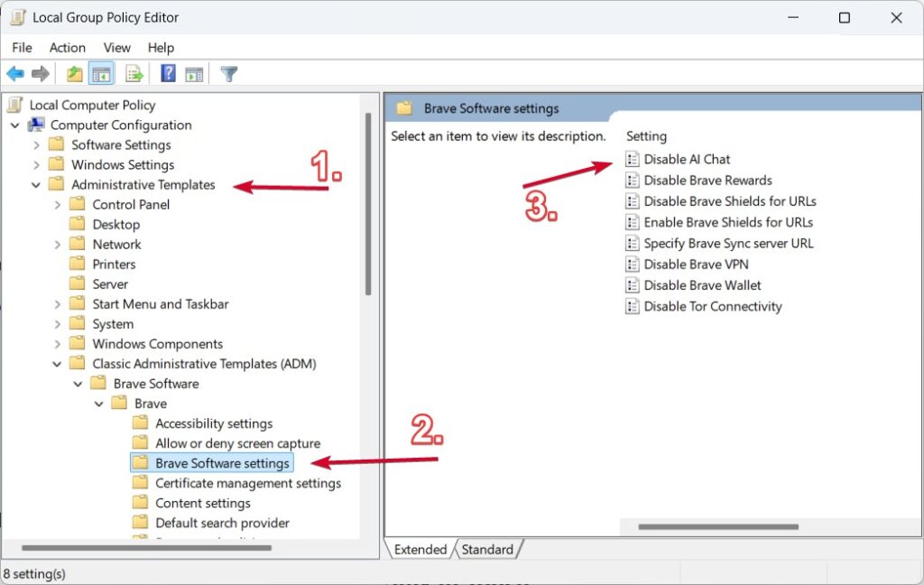Select Default search provider folder
This screenshot has width=924, height=585.
(222, 523)
